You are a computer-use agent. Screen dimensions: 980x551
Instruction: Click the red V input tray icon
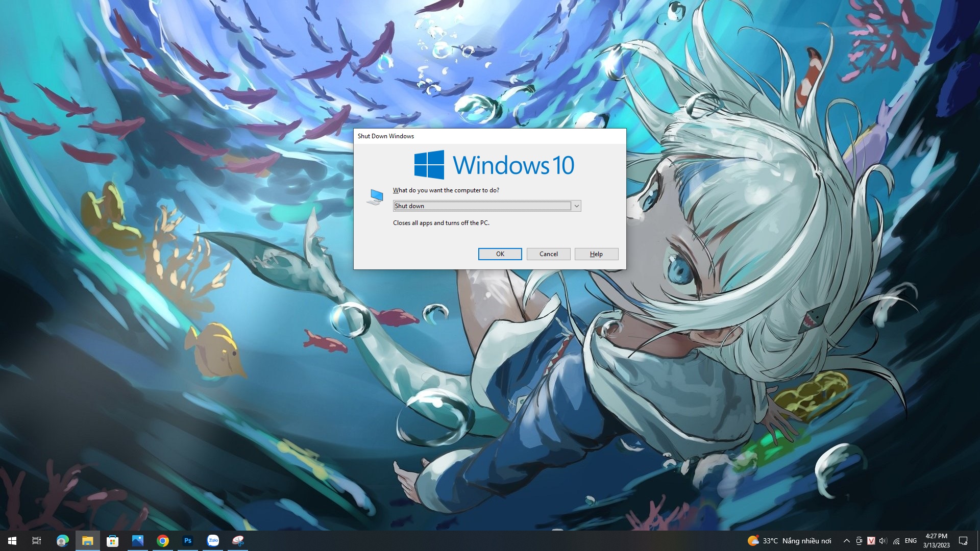(x=871, y=541)
